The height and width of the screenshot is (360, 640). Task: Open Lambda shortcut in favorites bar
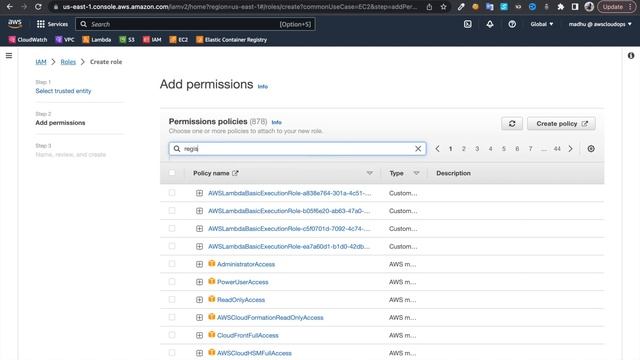point(97,40)
